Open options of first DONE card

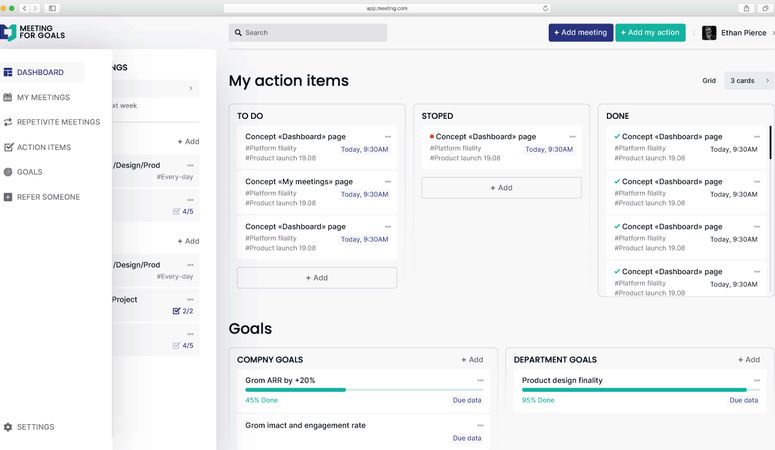(x=757, y=137)
